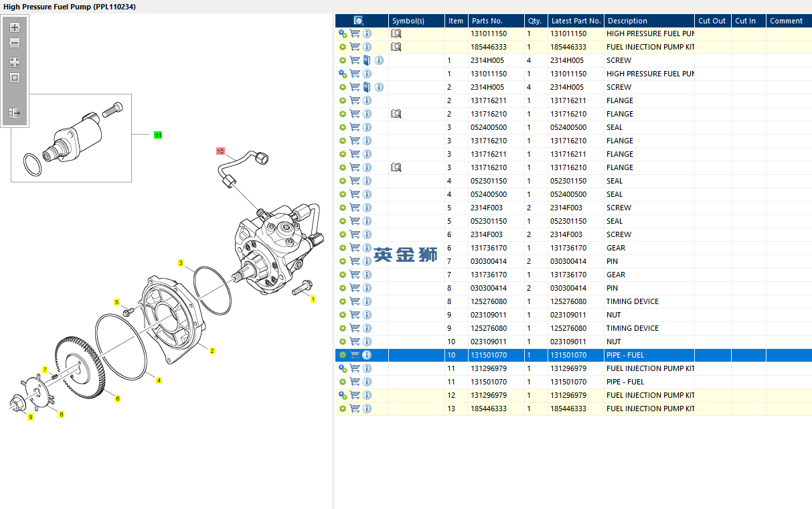Sort by Latest Part No. column header
This screenshot has height=509, width=812.
(x=576, y=21)
